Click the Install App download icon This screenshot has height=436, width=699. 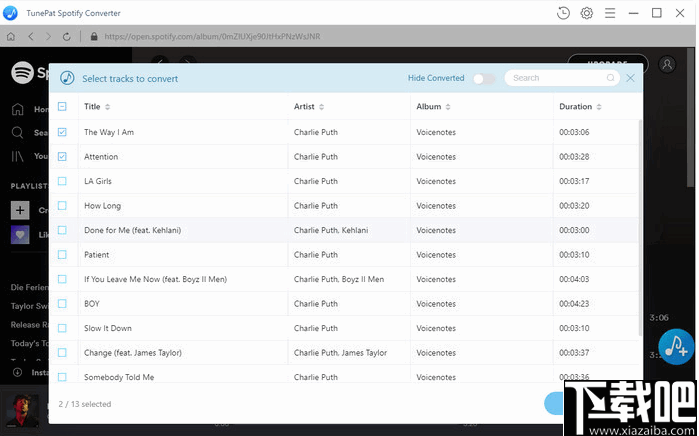(17, 372)
